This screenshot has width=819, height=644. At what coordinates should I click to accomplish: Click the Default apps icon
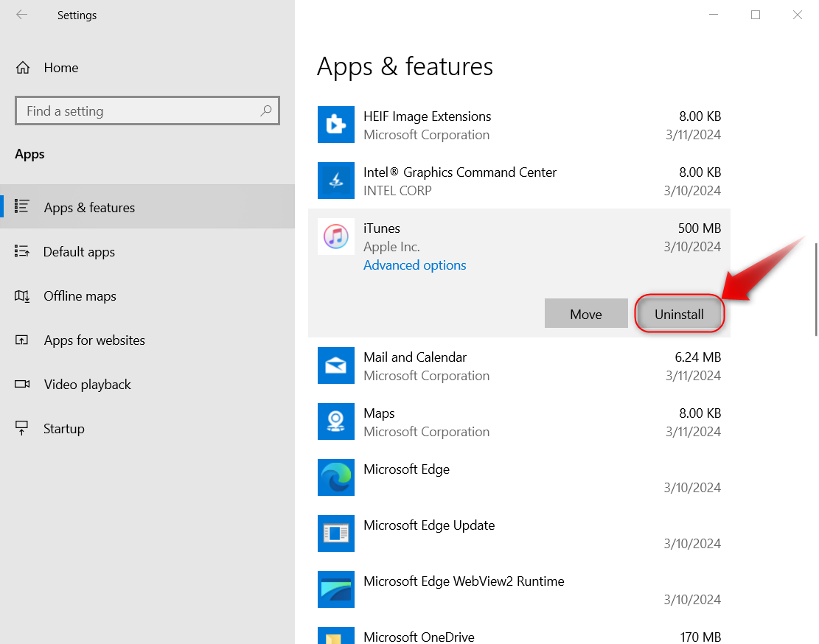(22, 251)
